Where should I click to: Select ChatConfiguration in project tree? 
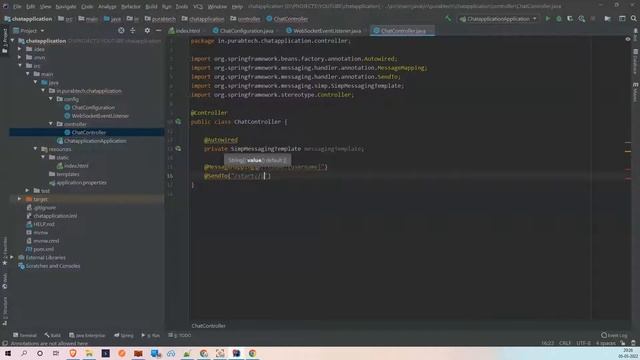(93, 107)
